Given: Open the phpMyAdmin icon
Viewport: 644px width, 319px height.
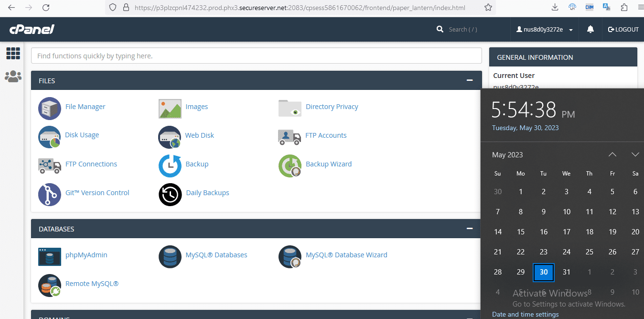Looking at the screenshot, I should coord(50,256).
